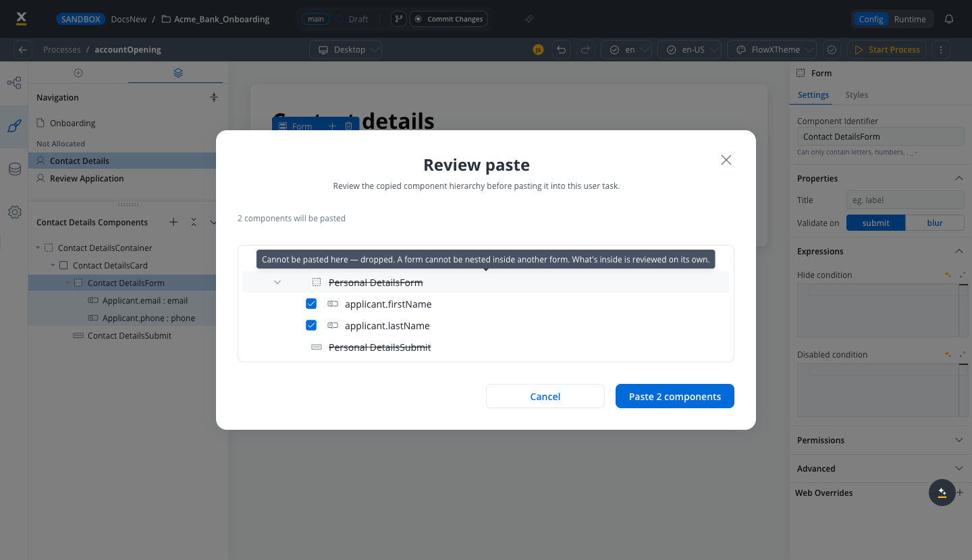Open the add-component plus tab
Screen dimensions: 972x560
click(78, 73)
